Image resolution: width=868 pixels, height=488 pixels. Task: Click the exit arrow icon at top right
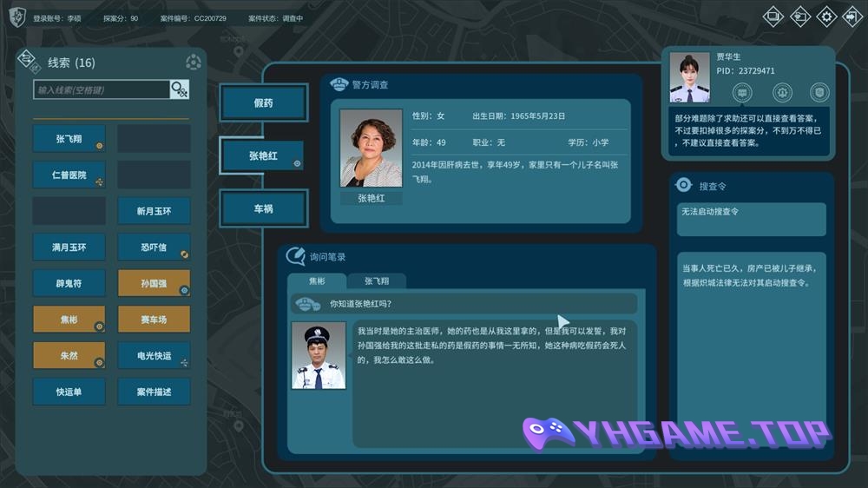[853, 16]
